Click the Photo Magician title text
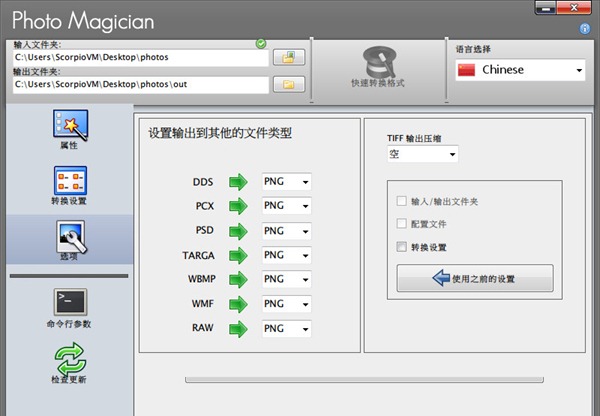Viewport: 600px width, 416px height. coord(83,21)
